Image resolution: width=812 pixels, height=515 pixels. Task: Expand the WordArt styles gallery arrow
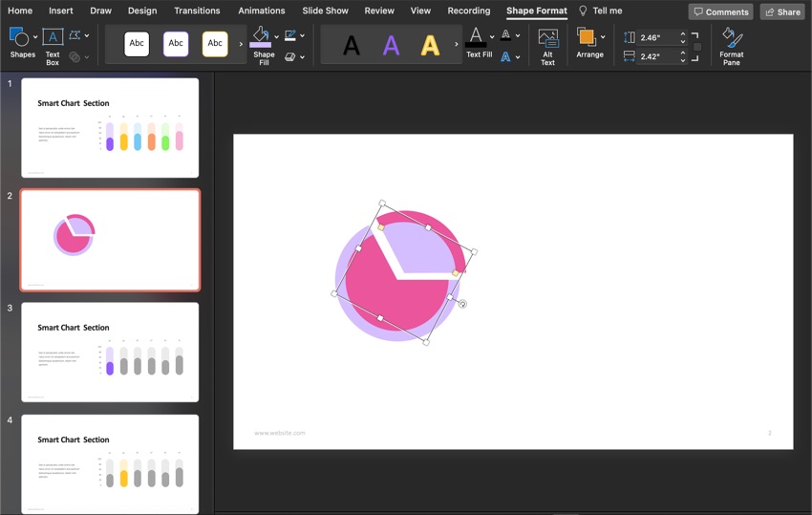click(x=456, y=44)
